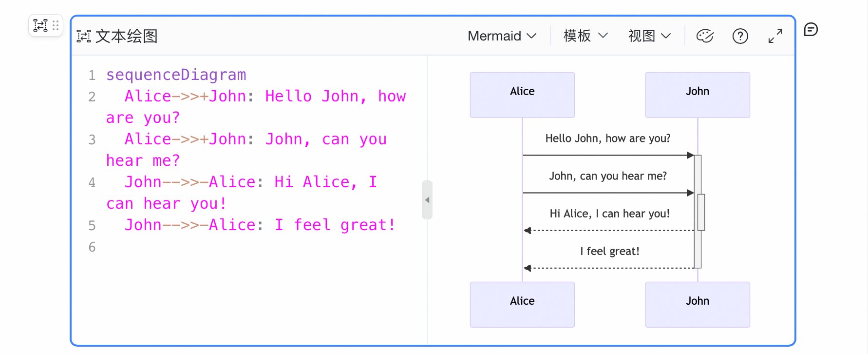Grab the six-dot block drag handle
Image resolution: width=868 pixels, height=354 pixels.
point(56,25)
